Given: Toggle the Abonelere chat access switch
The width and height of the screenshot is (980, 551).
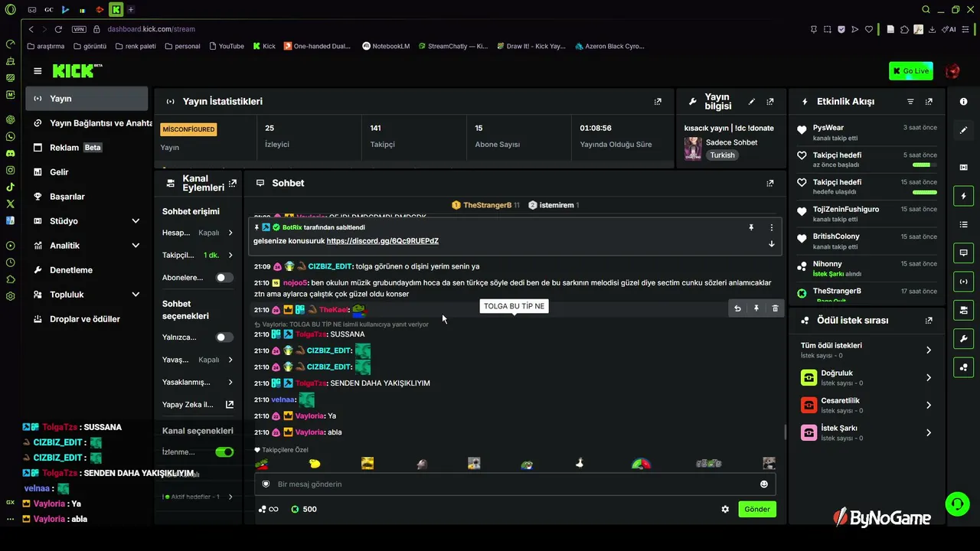Looking at the screenshot, I should [224, 278].
